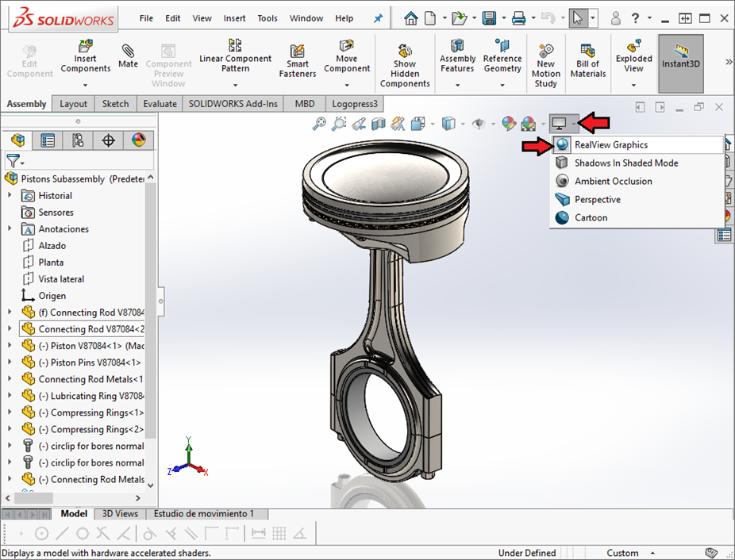Toggle Shadows In Shaded Mode
Image resolution: width=735 pixels, height=560 pixels.
tap(638, 163)
